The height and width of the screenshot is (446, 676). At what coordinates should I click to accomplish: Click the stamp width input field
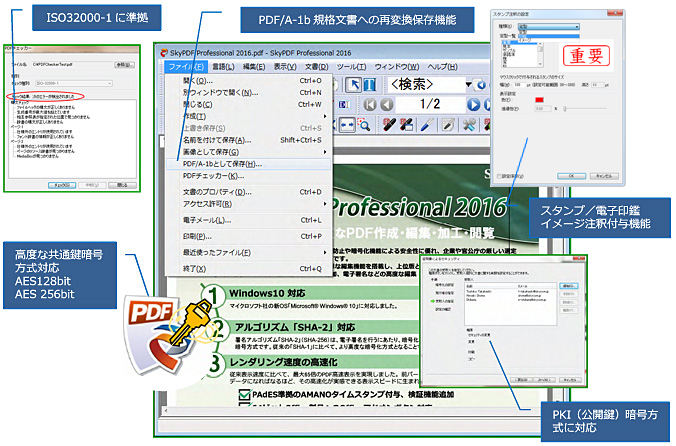519,85
